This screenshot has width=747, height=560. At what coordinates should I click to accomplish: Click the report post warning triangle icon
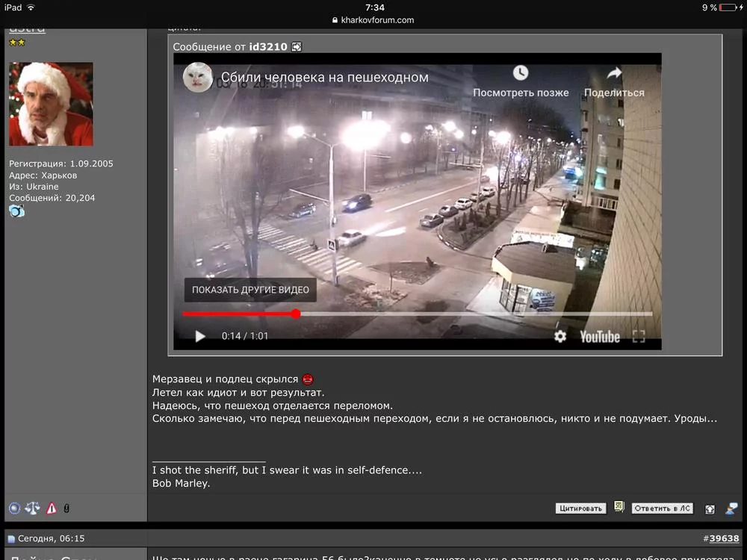point(52,508)
